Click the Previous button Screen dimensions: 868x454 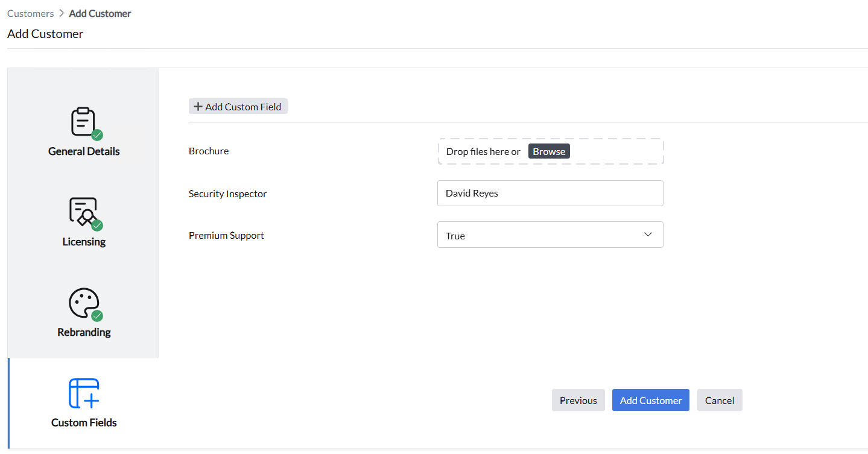click(x=578, y=400)
